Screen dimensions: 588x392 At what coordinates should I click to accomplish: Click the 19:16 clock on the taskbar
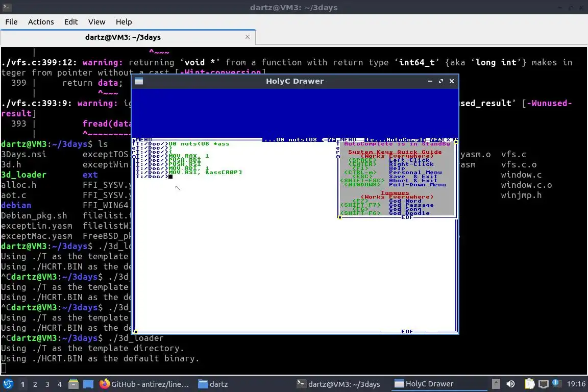(576, 384)
